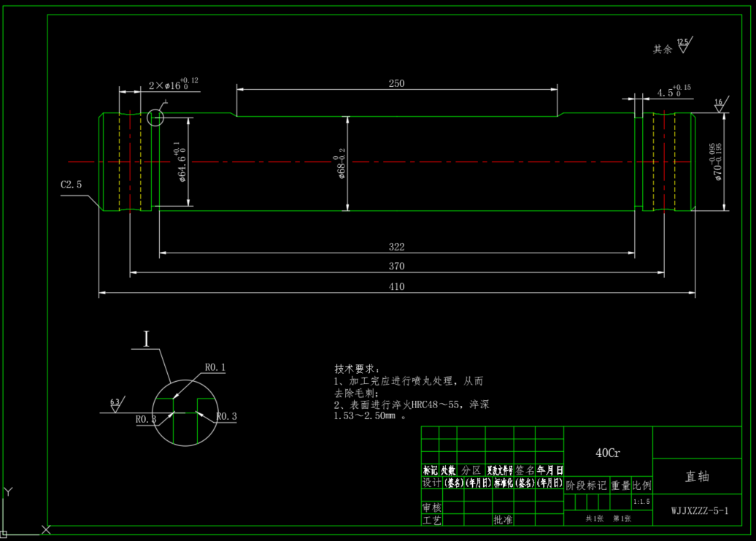Click the 工艺 cell in title block

431,521
